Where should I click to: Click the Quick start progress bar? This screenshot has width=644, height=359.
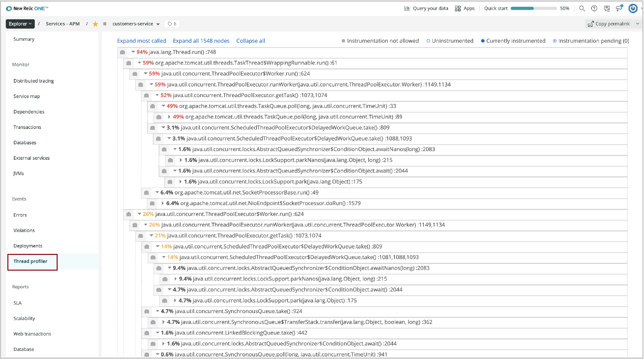tap(533, 8)
